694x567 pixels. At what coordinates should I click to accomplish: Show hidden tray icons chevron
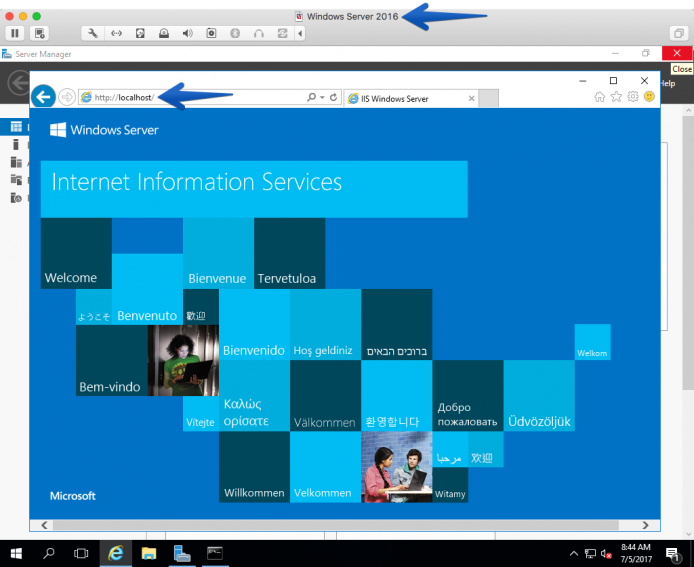(574, 553)
